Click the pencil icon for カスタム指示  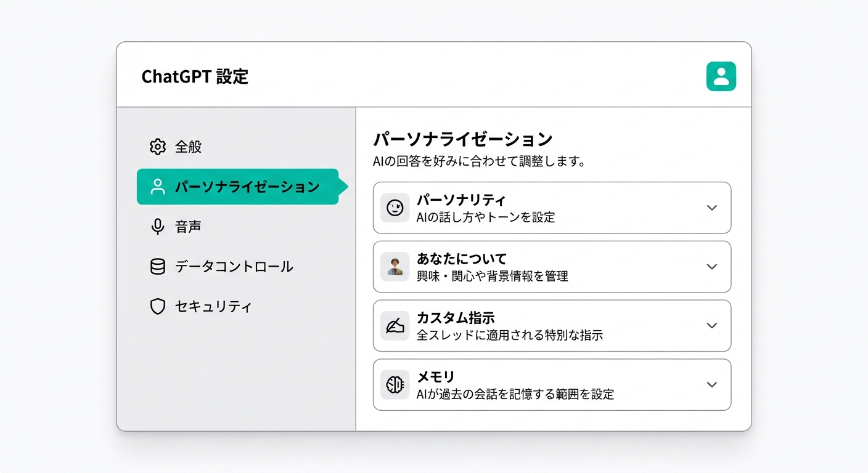[395, 326]
